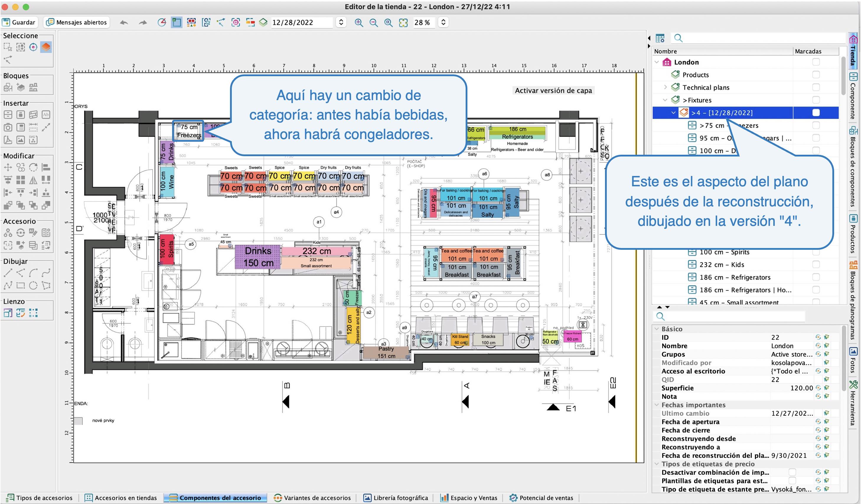Click the layer versions stack icon

click(263, 22)
